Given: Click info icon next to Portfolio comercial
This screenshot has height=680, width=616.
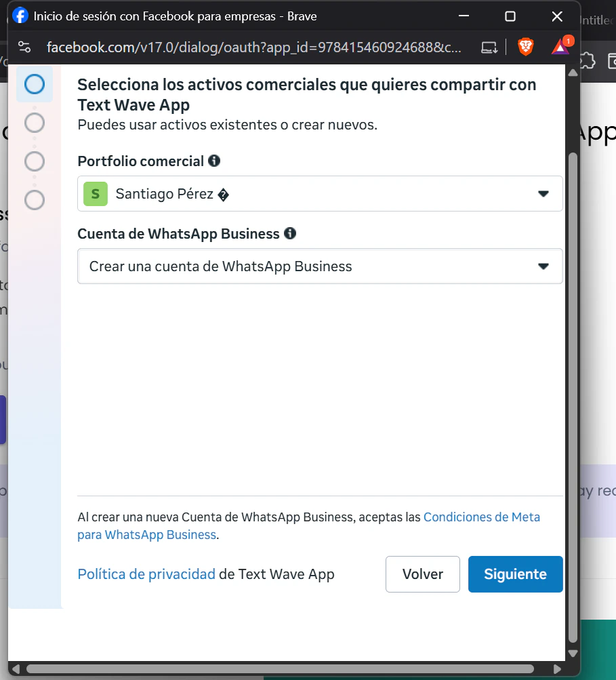Looking at the screenshot, I should tap(214, 161).
